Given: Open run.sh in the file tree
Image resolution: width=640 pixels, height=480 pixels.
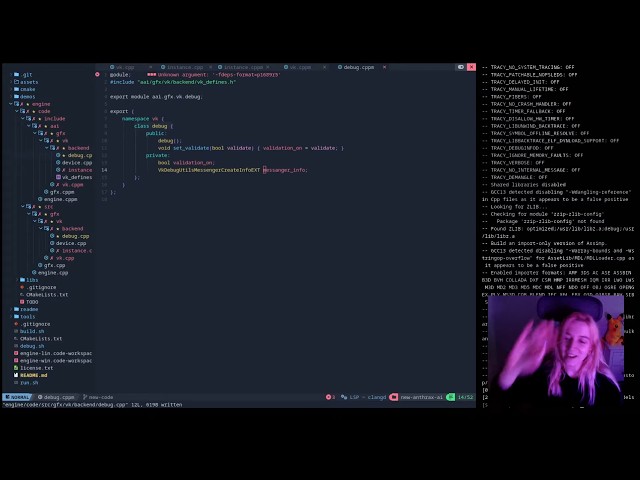Looking at the screenshot, I should point(26,383).
